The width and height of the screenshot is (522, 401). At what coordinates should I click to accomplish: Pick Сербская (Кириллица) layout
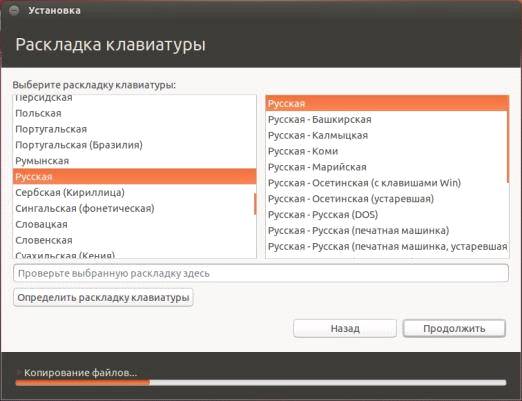tap(134, 193)
